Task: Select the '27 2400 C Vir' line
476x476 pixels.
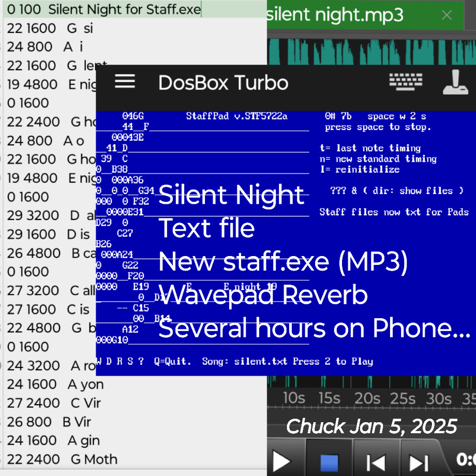Action: click(x=54, y=403)
